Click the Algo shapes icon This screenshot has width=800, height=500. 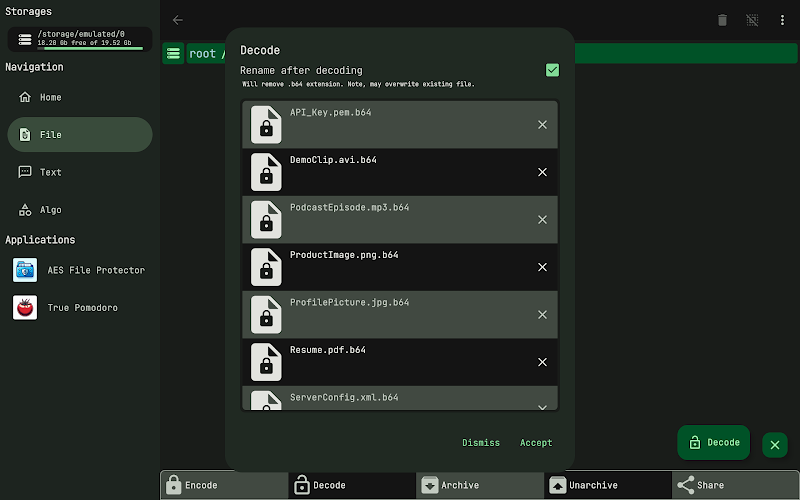point(25,210)
